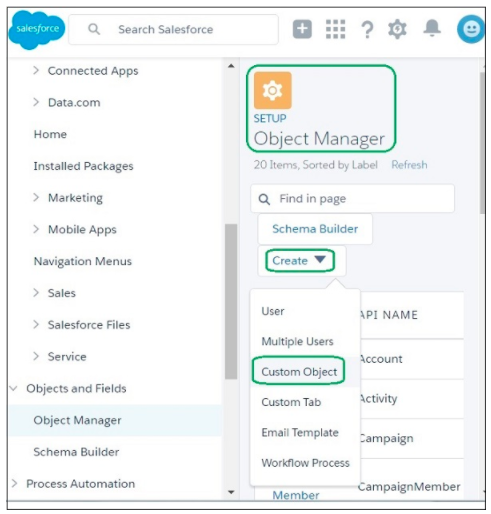Click the Find in page field
This screenshot has width=491, height=514.
[x=352, y=199]
